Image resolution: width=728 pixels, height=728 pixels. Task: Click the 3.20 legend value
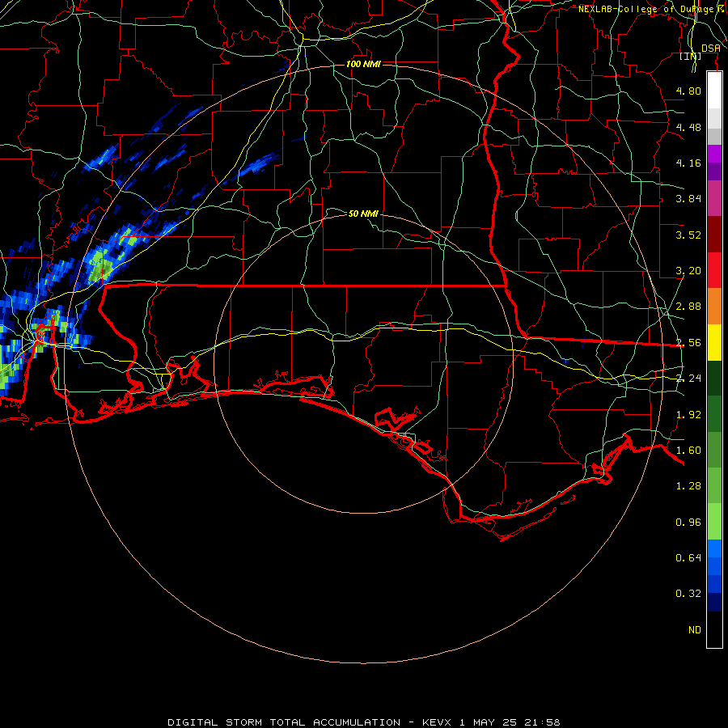coord(688,271)
